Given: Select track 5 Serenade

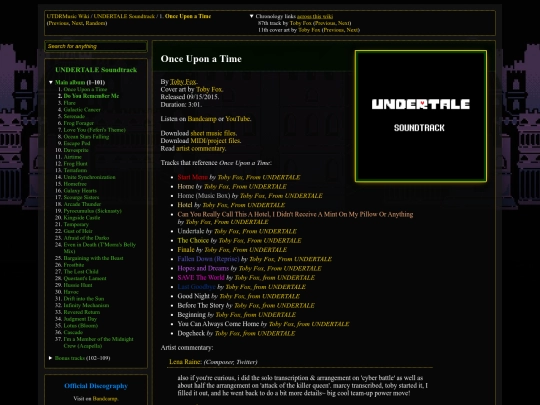Looking at the screenshot, I should click(x=74, y=116).
